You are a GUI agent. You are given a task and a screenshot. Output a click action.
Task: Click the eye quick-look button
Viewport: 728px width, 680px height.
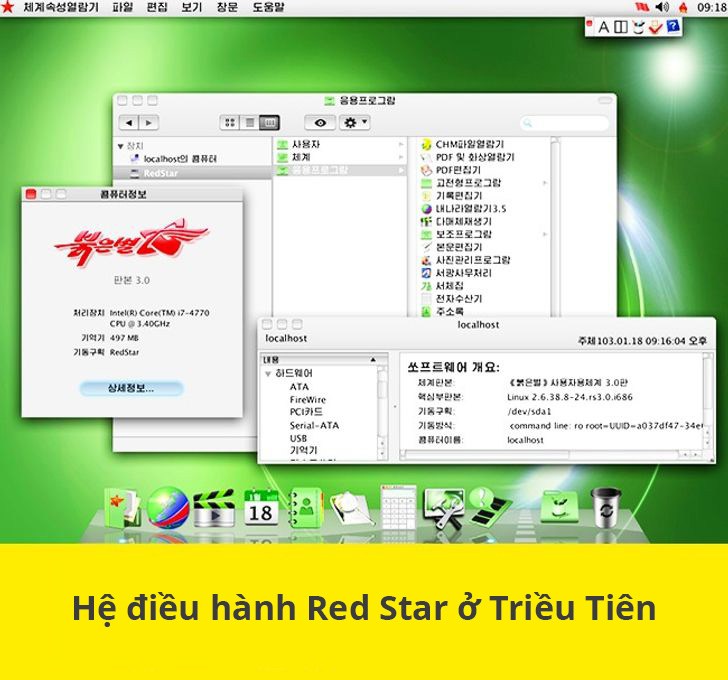pyautogui.click(x=320, y=123)
